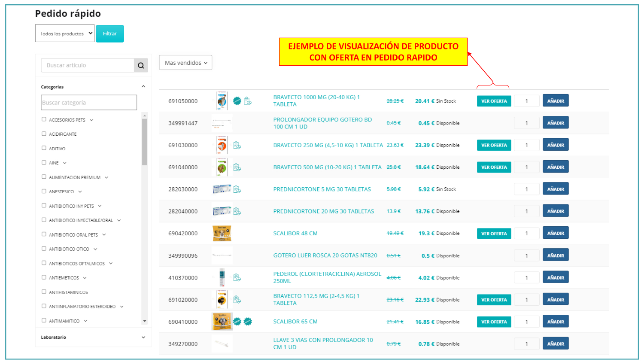Click category list scrollbar up arrow

click(145, 115)
